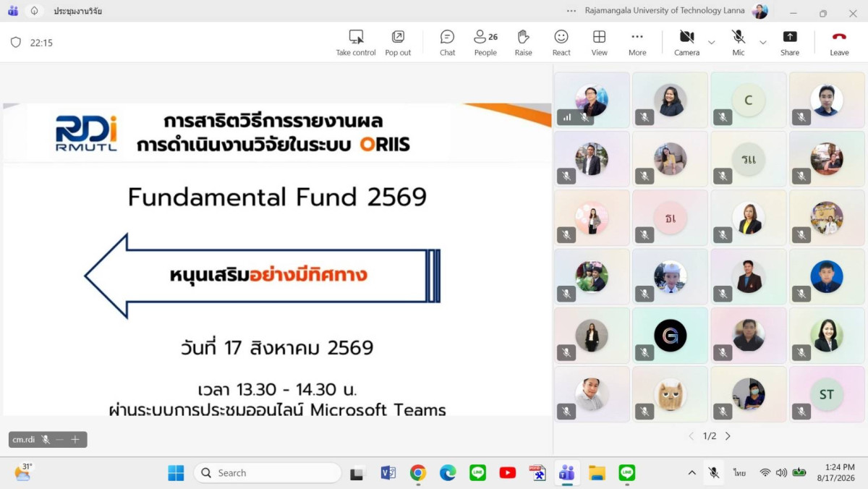Click the meeting info icon beside Teams logo
This screenshot has width=868, height=489.
coord(34,11)
